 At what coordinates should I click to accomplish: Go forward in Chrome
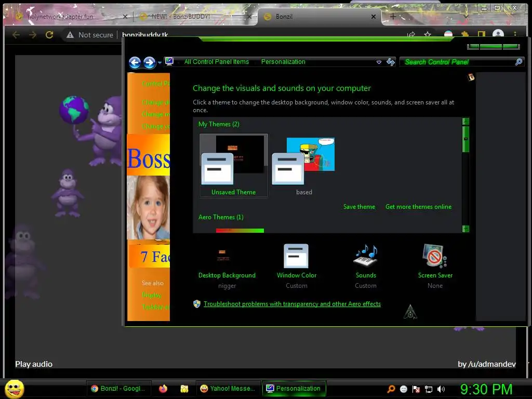(x=33, y=35)
